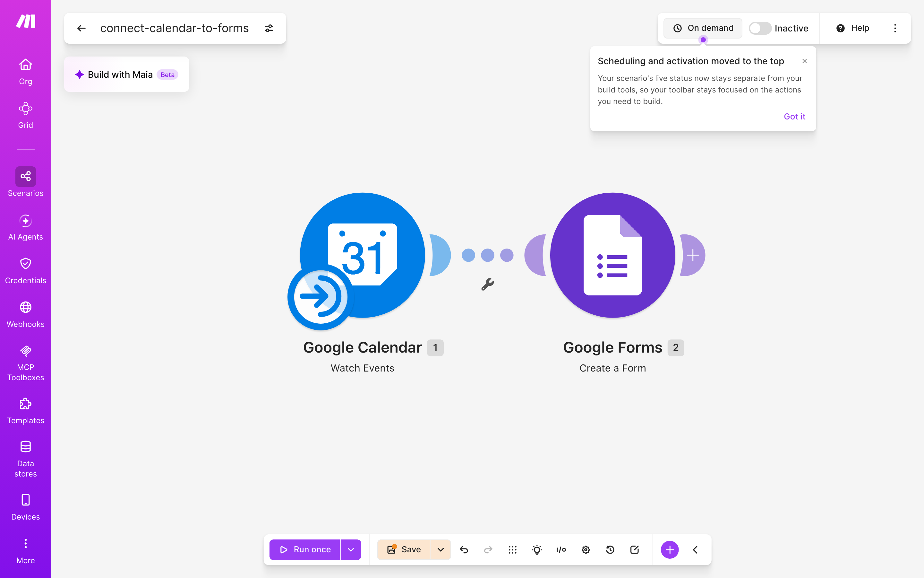The width and height of the screenshot is (924, 578).
Task: Click the auto-align grid dots icon
Action: pyautogui.click(x=513, y=550)
